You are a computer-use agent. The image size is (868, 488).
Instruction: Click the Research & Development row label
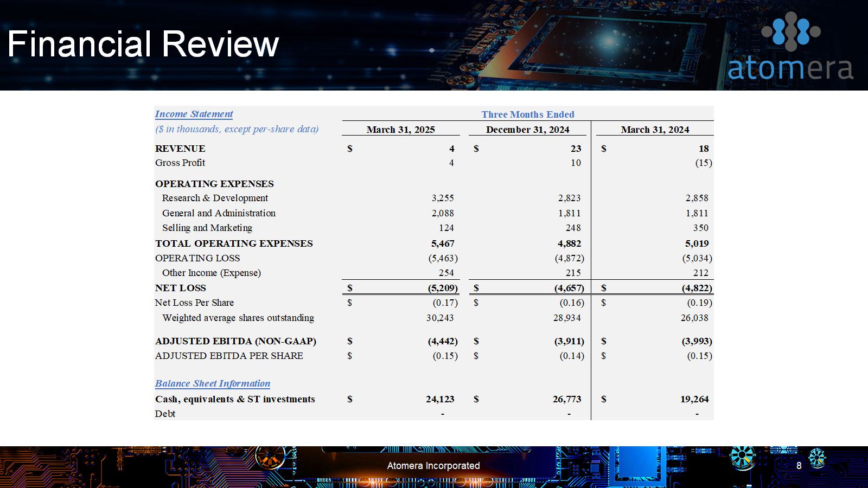click(215, 198)
